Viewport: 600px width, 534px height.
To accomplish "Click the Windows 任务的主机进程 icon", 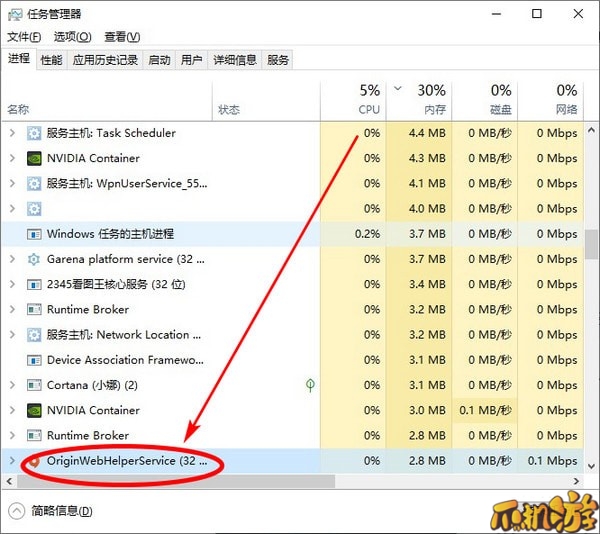I will [x=34, y=234].
